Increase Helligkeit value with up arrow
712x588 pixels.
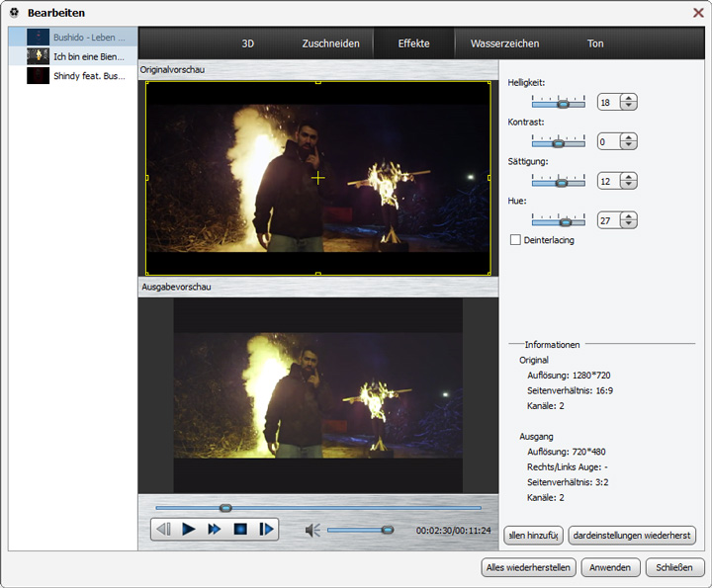coord(629,98)
